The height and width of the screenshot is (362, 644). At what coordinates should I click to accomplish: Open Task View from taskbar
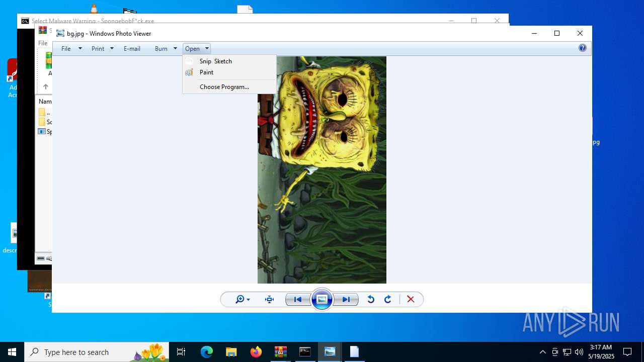(x=181, y=352)
